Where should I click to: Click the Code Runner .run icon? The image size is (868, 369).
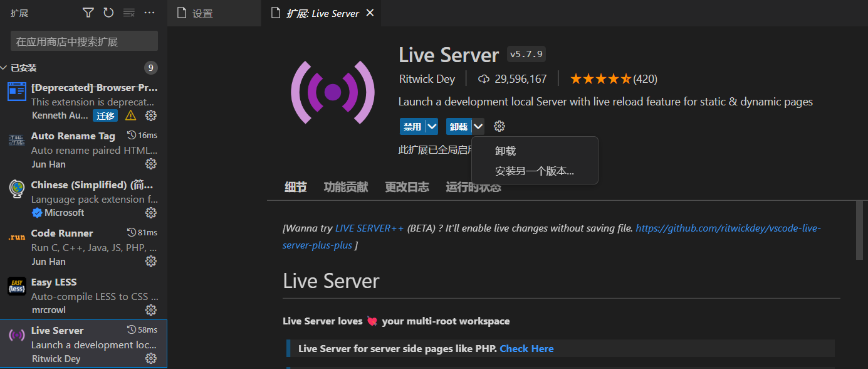click(x=17, y=238)
